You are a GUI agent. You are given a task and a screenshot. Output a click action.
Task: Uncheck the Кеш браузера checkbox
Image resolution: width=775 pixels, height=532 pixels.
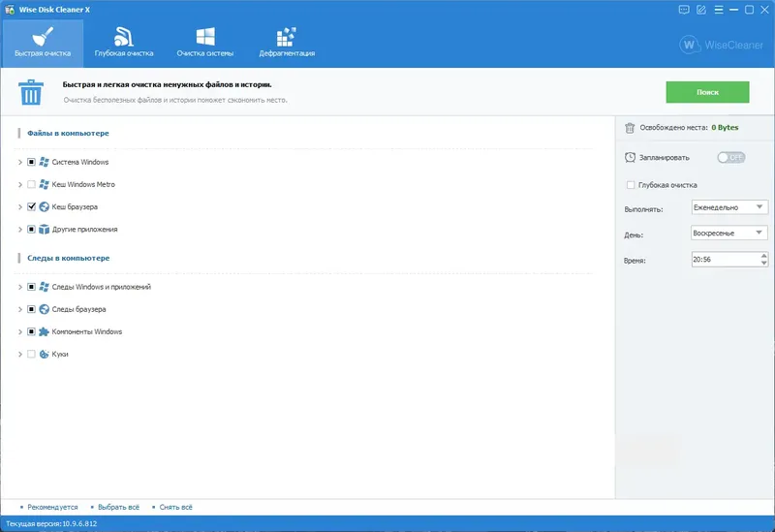click(x=31, y=206)
